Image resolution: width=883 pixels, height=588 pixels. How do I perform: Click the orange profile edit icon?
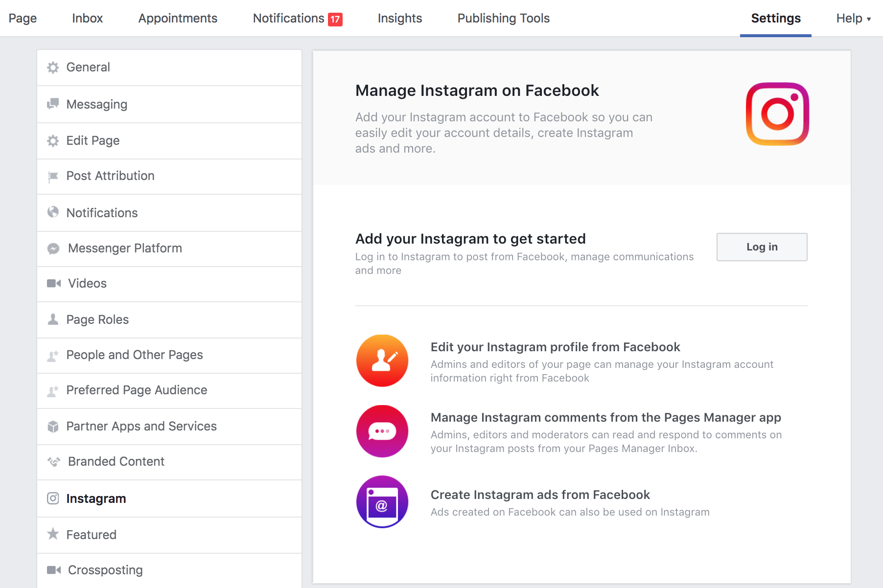coord(382,361)
